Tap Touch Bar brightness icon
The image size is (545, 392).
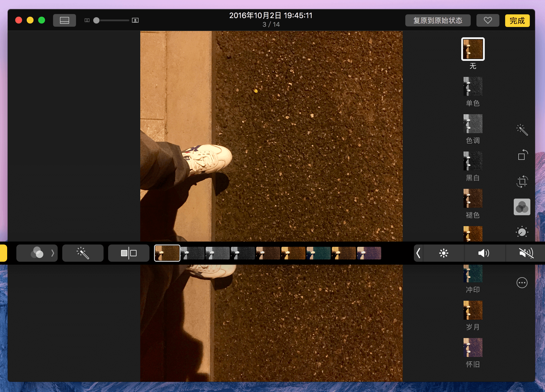444,253
